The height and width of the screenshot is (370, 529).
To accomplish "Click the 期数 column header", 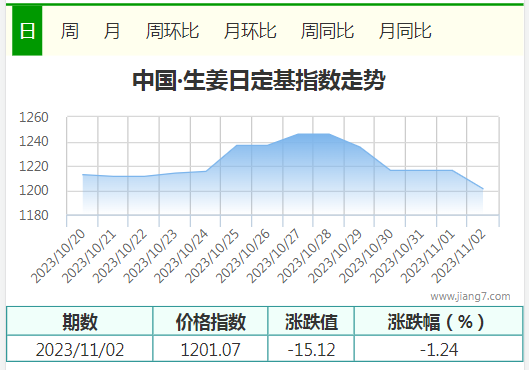I will point(80,321).
